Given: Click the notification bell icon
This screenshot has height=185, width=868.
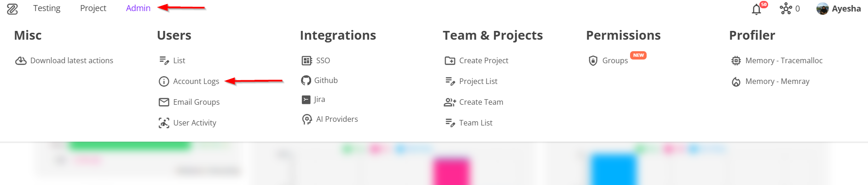Looking at the screenshot, I should tap(756, 9).
